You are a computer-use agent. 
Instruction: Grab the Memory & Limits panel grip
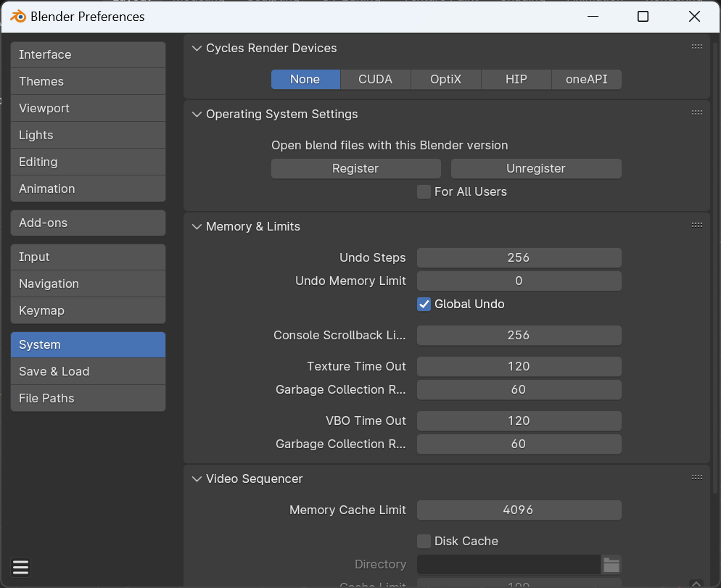(x=696, y=225)
